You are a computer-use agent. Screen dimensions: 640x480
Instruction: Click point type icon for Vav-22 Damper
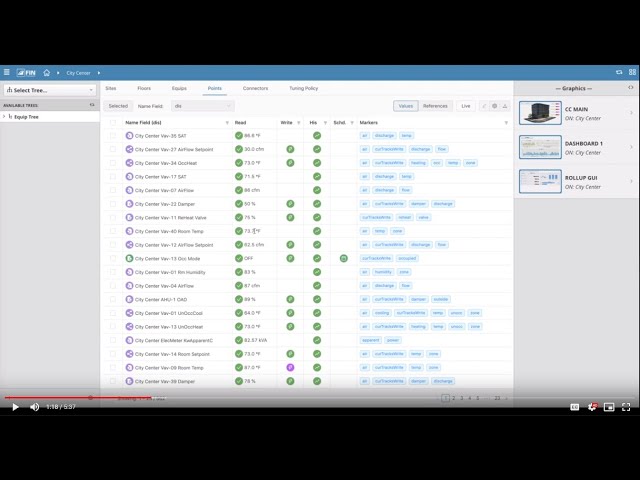point(129,204)
